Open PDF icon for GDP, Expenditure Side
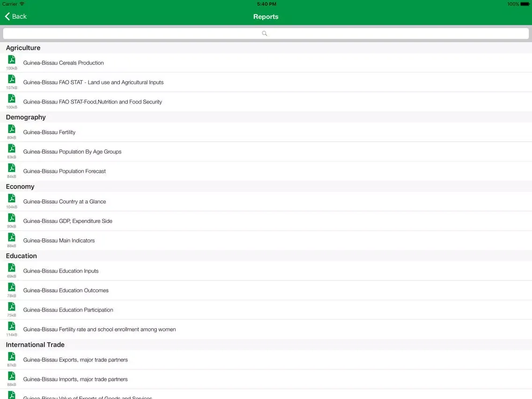The image size is (532, 399). (x=12, y=217)
